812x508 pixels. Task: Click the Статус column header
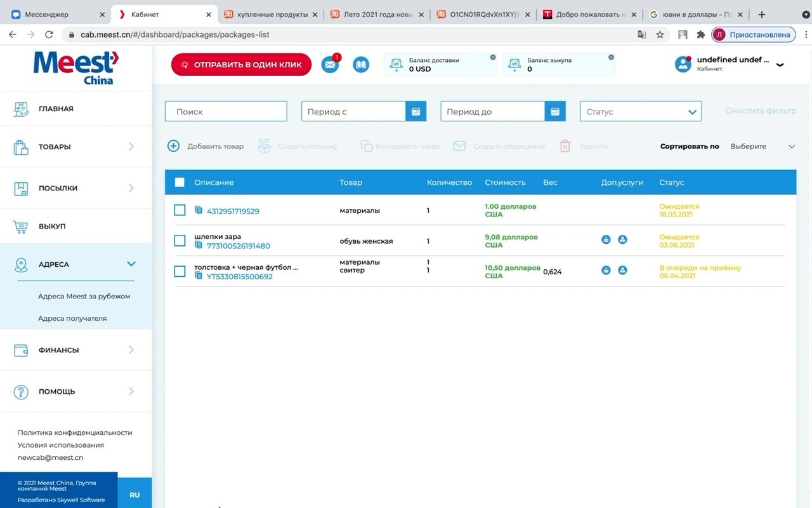671,182
